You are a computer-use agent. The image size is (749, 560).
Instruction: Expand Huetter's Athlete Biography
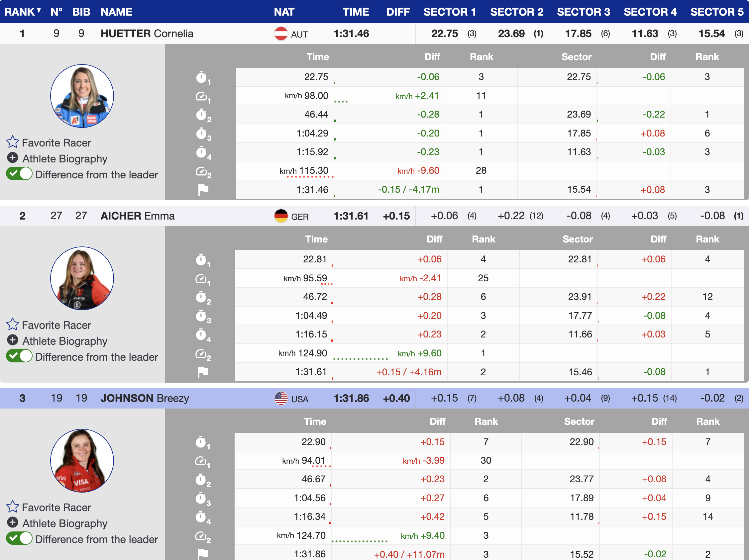click(x=13, y=158)
